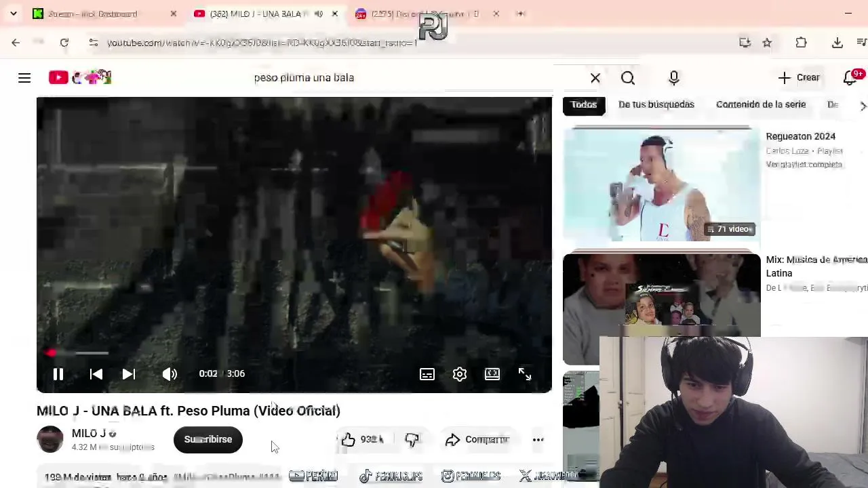
Task: Seek along the video progress bar
Action: [x=294, y=353]
